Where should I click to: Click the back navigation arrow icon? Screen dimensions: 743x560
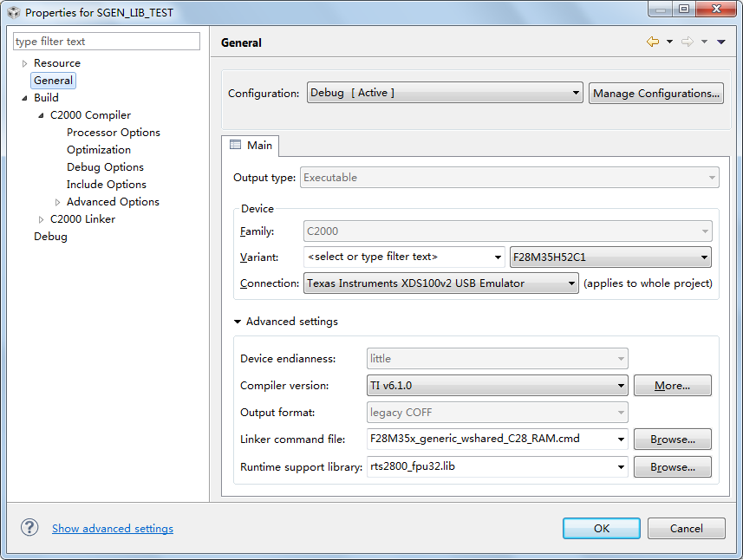[x=653, y=42]
